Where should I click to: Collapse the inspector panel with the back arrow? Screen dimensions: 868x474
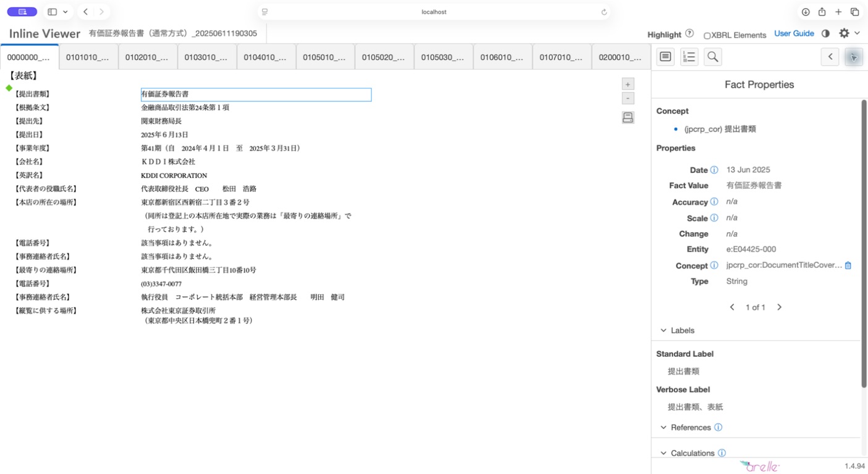(x=830, y=57)
